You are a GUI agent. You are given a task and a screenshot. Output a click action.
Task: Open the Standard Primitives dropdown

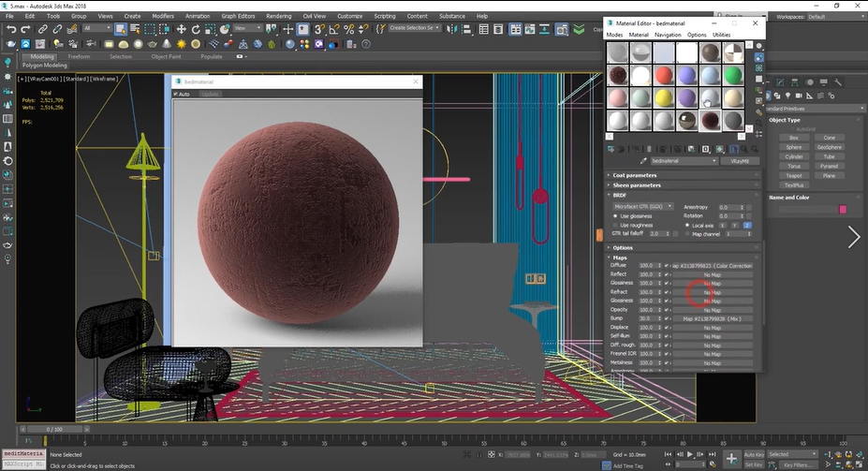click(x=815, y=109)
